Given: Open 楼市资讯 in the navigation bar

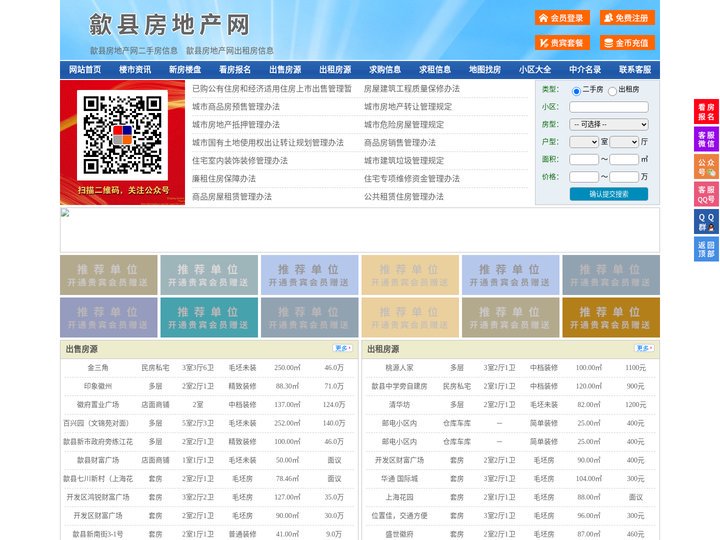Looking at the screenshot, I should coord(135,70).
